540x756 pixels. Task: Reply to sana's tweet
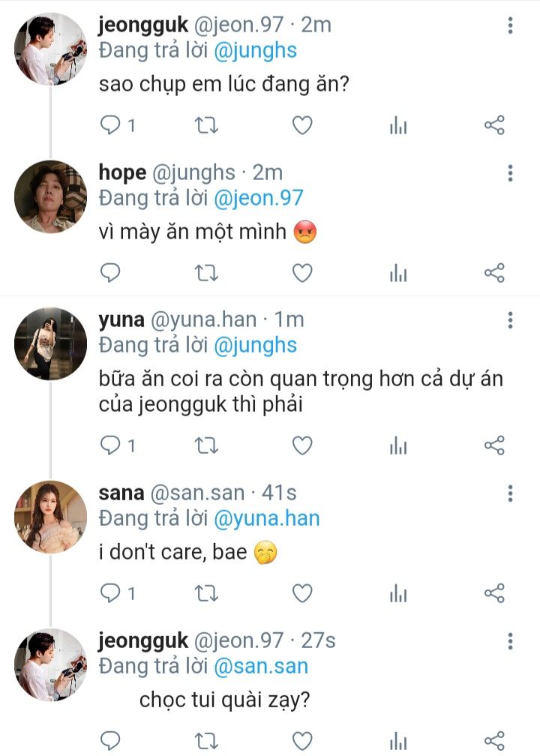point(110,594)
